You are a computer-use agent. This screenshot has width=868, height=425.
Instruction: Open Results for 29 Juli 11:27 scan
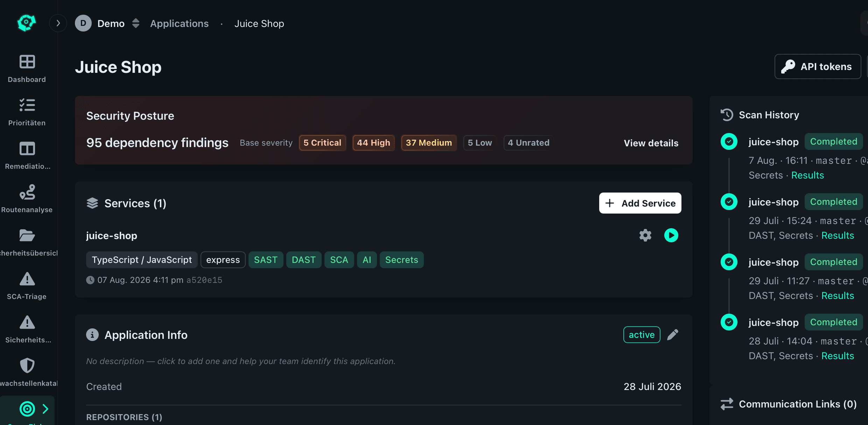point(838,295)
